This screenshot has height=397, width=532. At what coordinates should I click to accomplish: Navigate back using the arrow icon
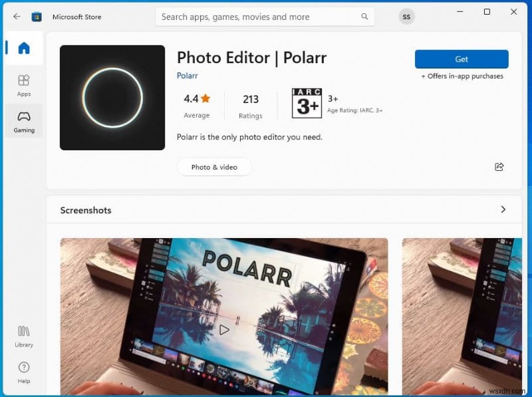point(17,16)
